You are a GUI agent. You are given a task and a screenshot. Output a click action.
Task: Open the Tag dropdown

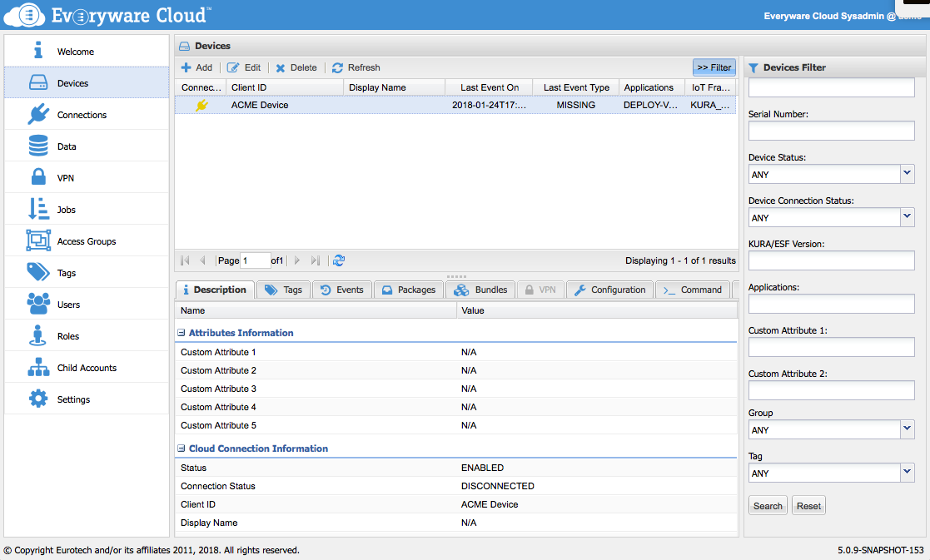pyautogui.click(x=907, y=473)
